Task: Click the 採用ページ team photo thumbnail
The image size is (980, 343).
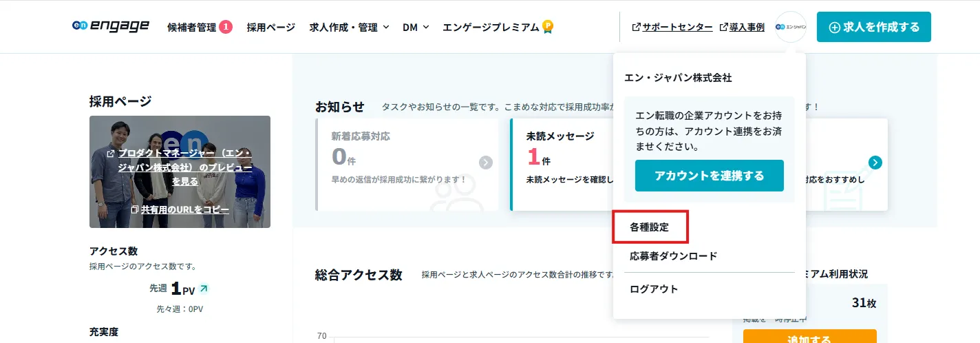Action: tap(180, 171)
